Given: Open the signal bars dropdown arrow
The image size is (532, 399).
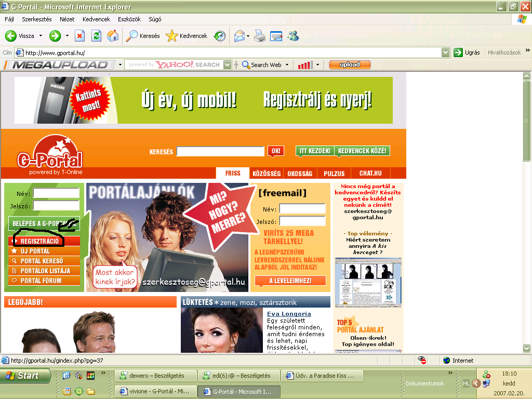Looking at the screenshot, I should 317,65.
